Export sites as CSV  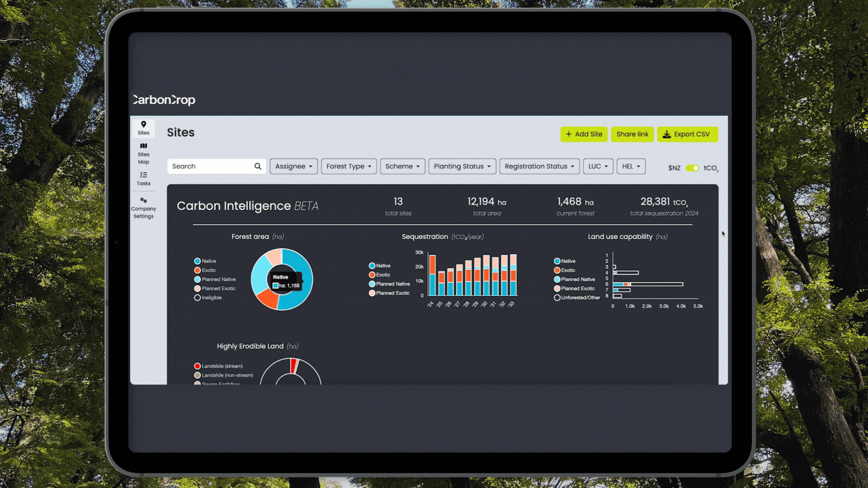pyautogui.click(x=687, y=134)
